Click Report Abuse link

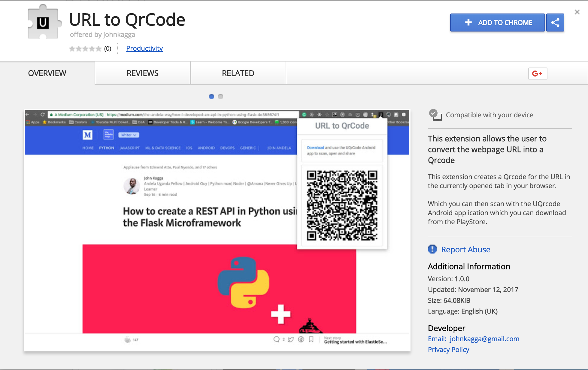click(x=465, y=249)
